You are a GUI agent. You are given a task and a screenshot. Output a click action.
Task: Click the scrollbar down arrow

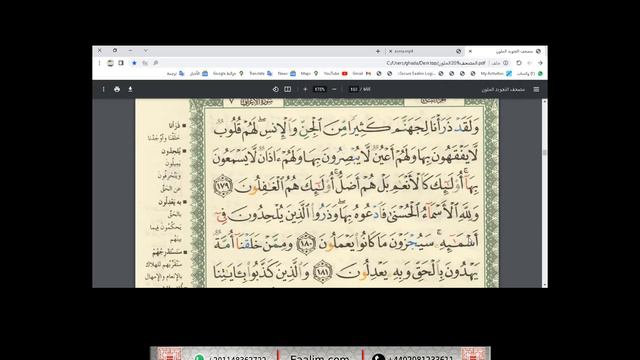(x=544, y=285)
